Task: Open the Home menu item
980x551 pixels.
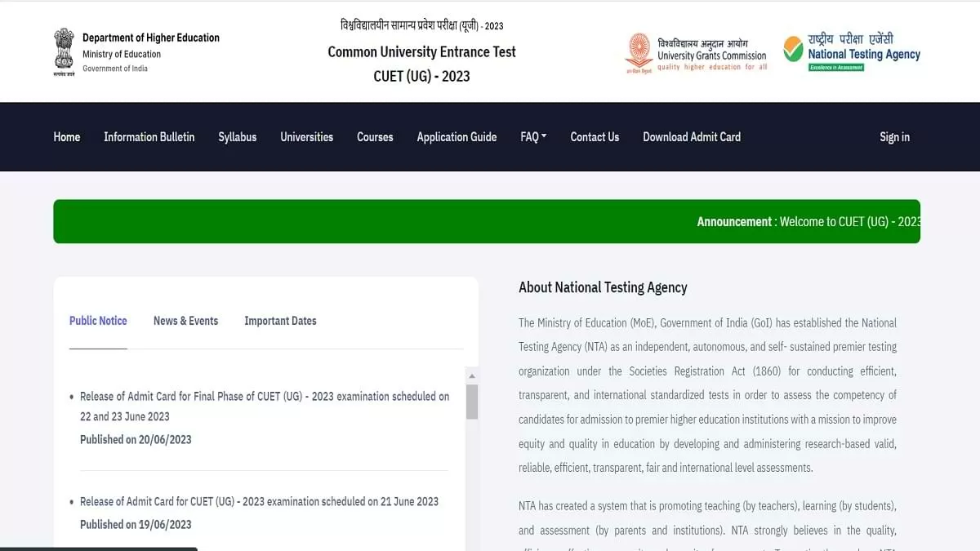Action: 67,137
